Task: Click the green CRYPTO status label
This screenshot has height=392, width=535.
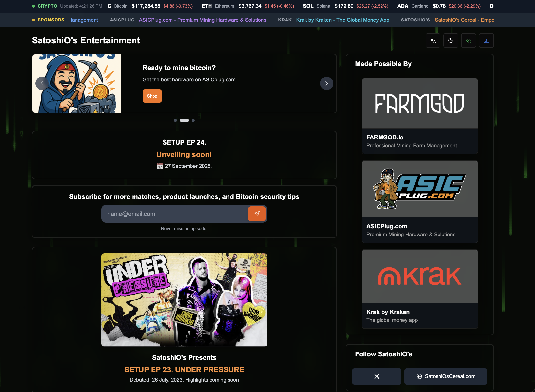Action: (47, 6)
